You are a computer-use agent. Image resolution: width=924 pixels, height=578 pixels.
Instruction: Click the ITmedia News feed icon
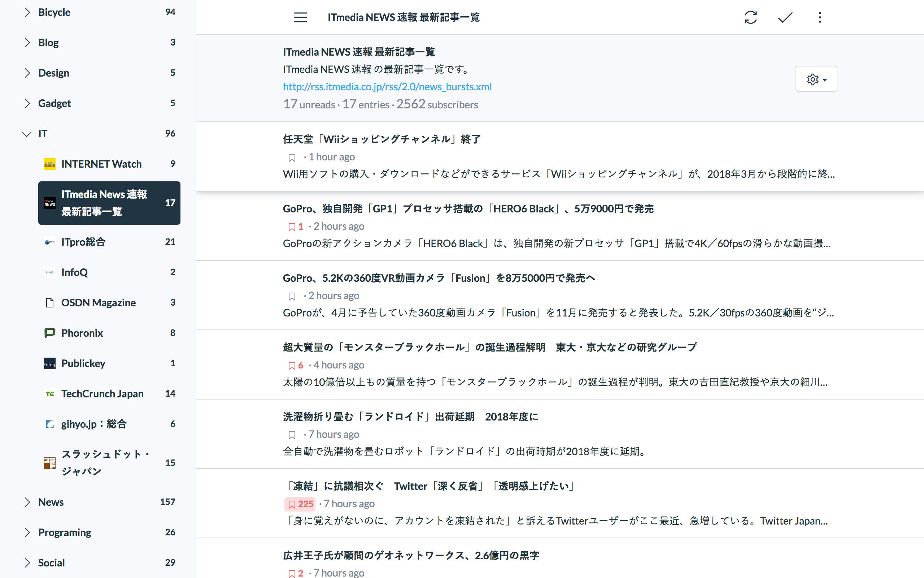(x=50, y=203)
